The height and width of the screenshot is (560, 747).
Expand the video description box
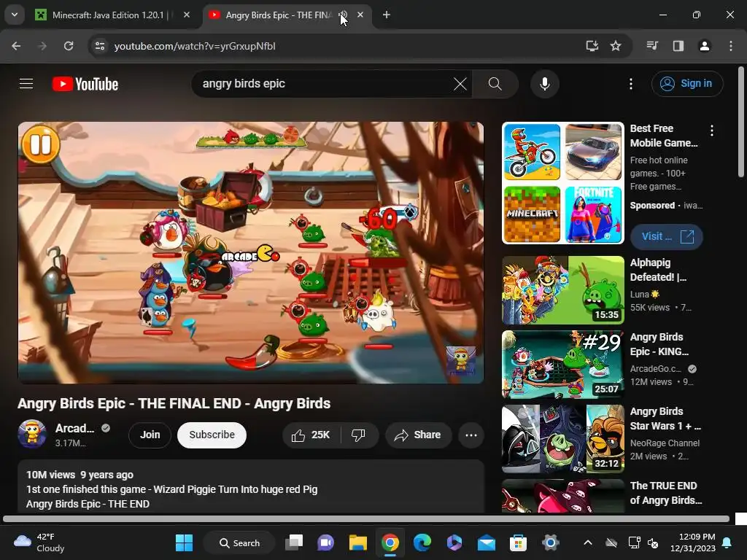tap(251, 486)
